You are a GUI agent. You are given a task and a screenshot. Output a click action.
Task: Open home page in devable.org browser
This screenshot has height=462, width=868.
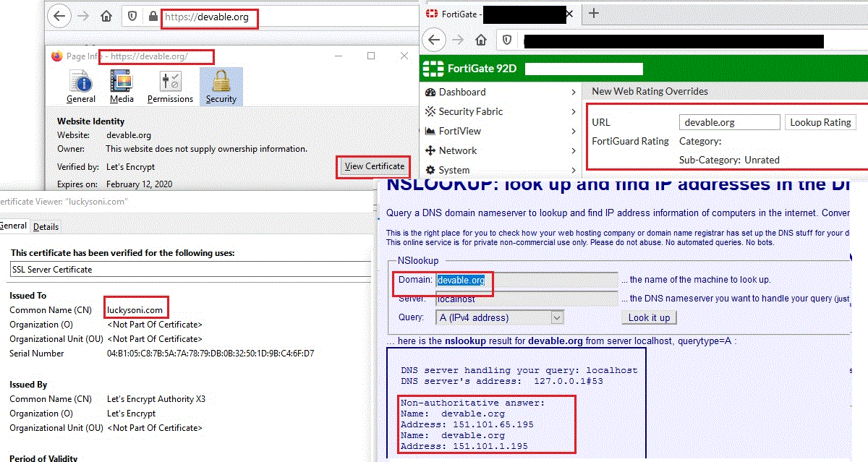point(107,16)
